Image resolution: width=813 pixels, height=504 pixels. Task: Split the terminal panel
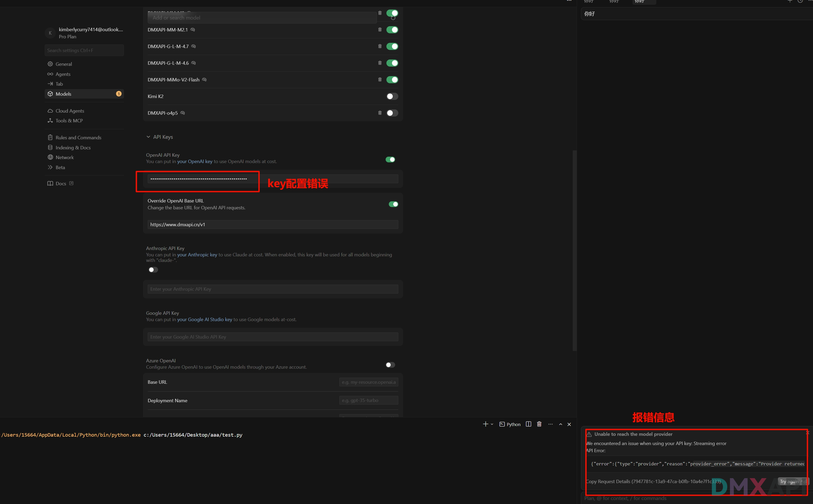tap(528, 424)
